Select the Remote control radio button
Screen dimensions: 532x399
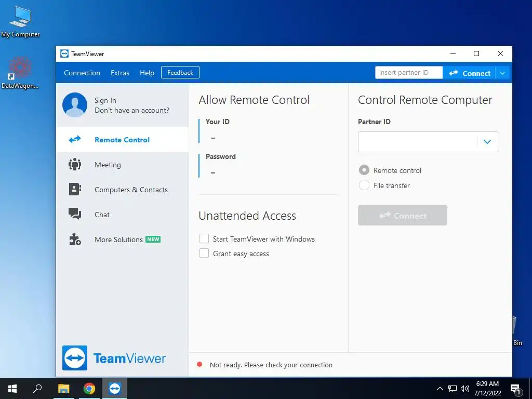[x=364, y=170]
